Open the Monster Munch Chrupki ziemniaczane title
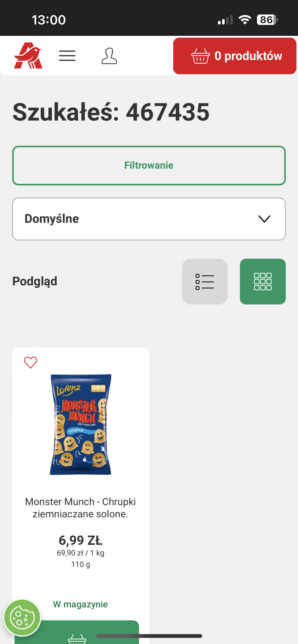Viewport: 298px width, 644px height. 80,508
